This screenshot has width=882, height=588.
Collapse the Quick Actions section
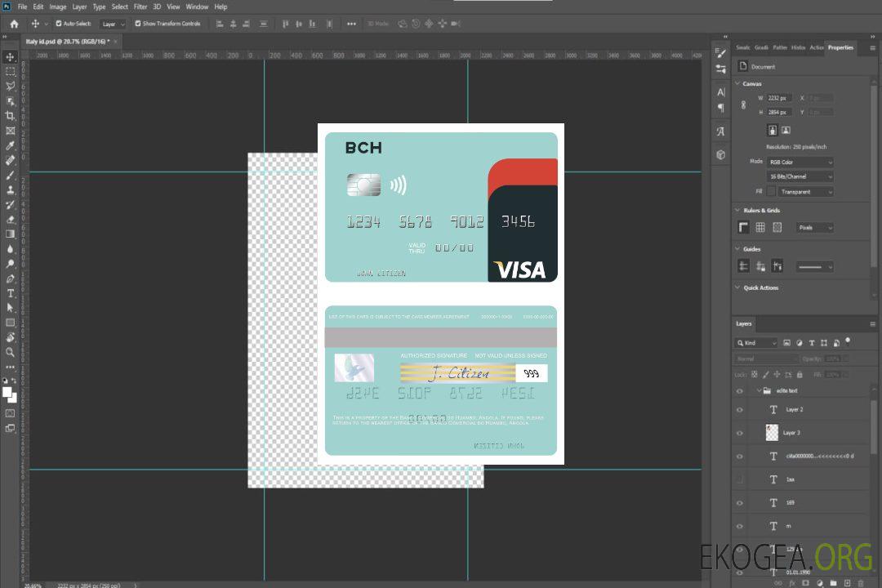pos(737,287)
